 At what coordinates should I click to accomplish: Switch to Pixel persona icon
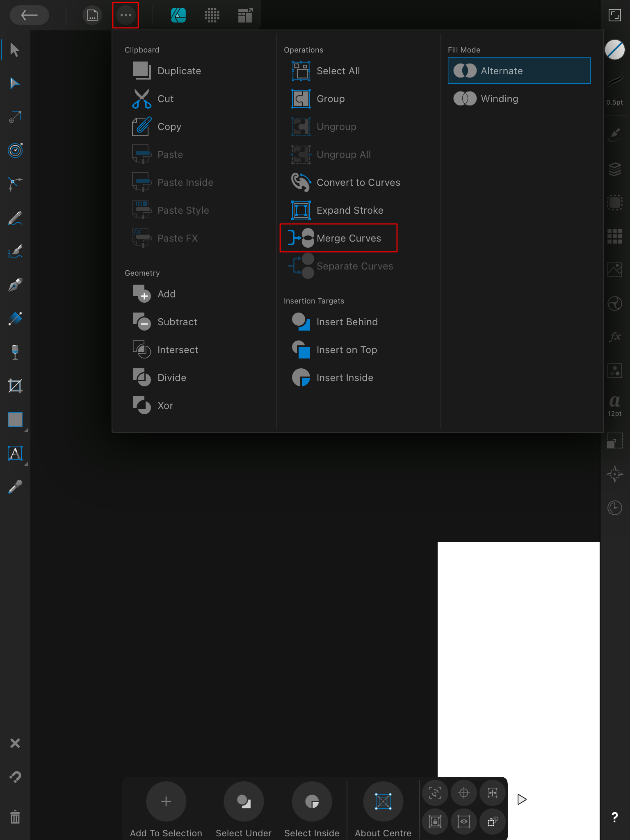pyautogui.click(x=212, y=16)
